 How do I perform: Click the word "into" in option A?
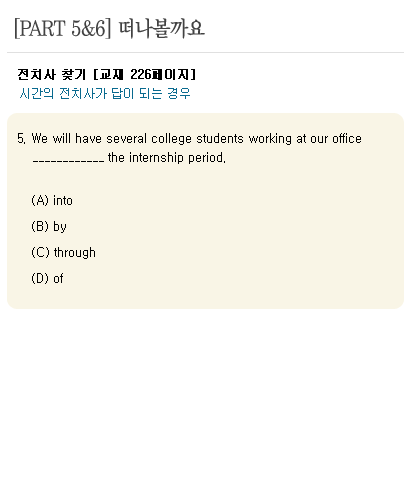(63, 200)
